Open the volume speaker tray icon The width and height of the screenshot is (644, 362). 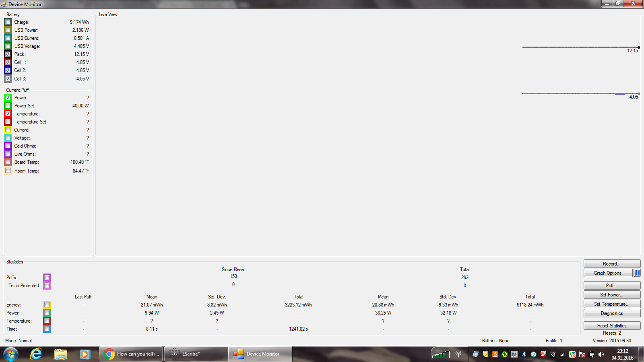(601, 354)
